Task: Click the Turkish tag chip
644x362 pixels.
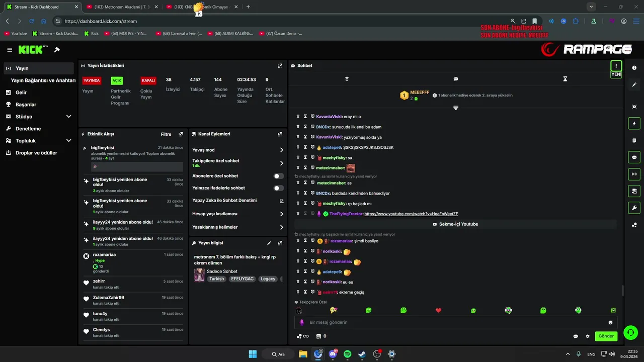Action: pyautogui.click(x=217, y=279)
